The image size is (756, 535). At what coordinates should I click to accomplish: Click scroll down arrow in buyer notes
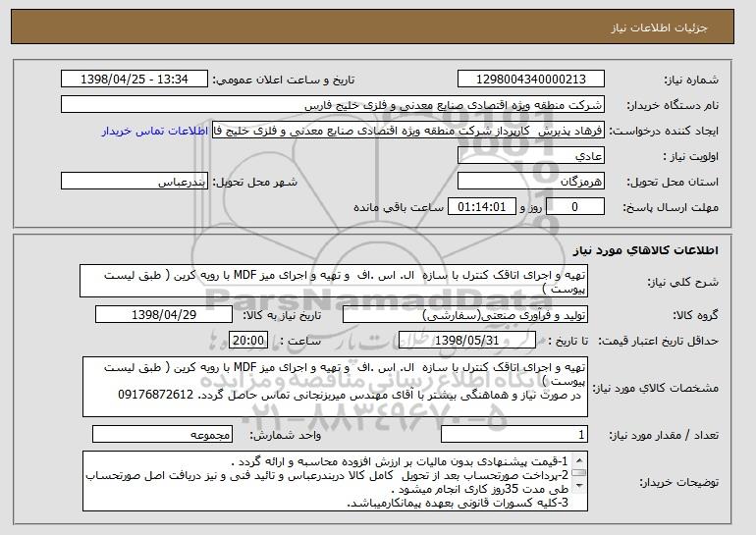[x=579, y=485]
